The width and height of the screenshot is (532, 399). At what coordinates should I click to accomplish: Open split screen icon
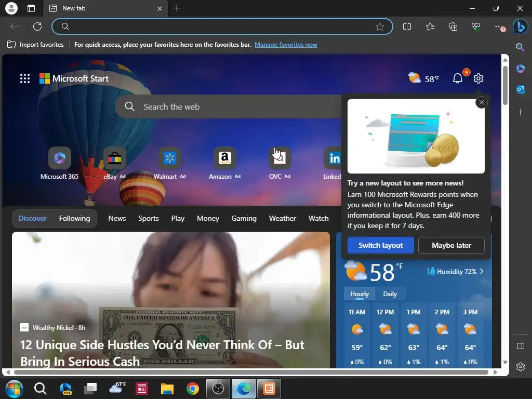pos(407,26)
